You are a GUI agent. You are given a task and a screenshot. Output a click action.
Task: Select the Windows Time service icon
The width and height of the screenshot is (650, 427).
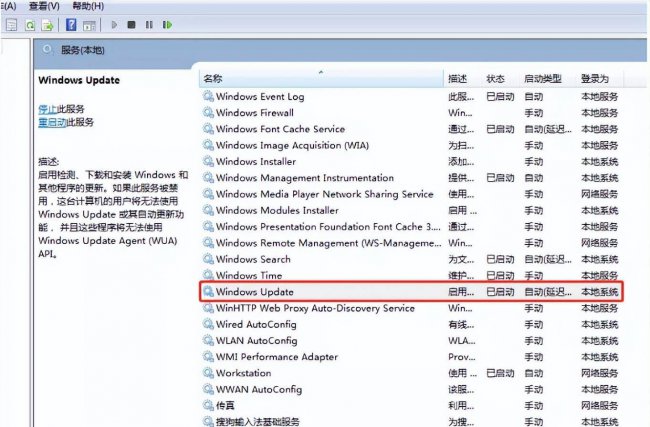[208, 275]
